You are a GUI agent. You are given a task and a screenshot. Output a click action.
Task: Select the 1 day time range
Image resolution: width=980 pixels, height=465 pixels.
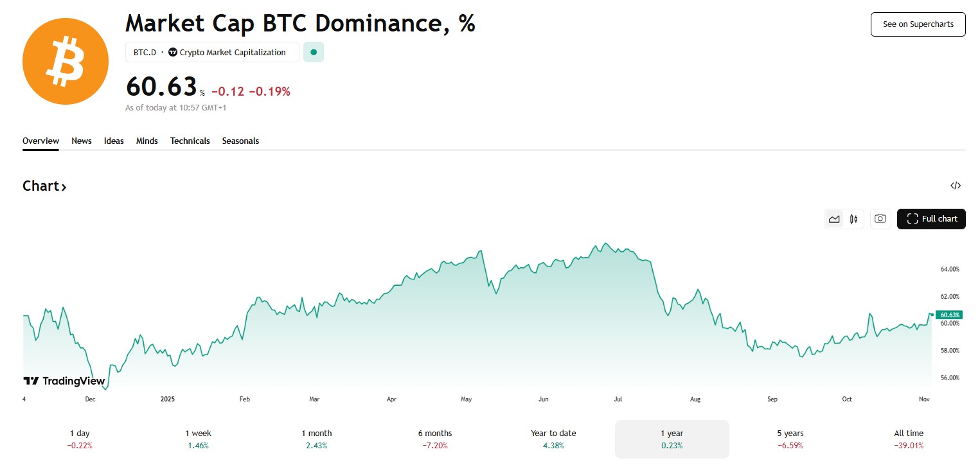coord(80,439)
